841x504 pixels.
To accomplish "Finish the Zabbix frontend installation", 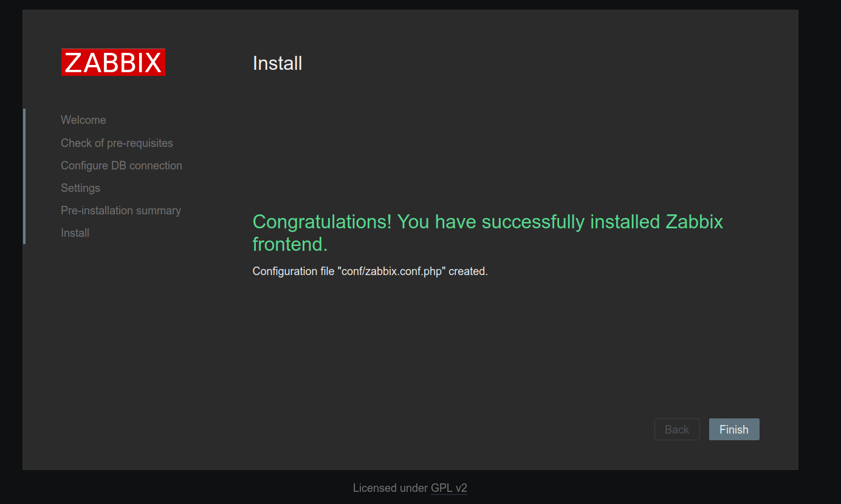I will coord(734,429).
